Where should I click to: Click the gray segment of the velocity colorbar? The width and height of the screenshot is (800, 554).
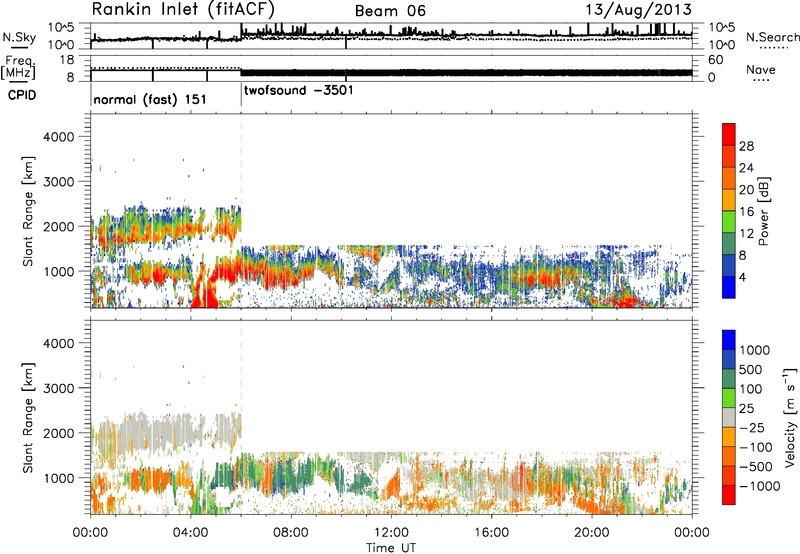[729, 417]
